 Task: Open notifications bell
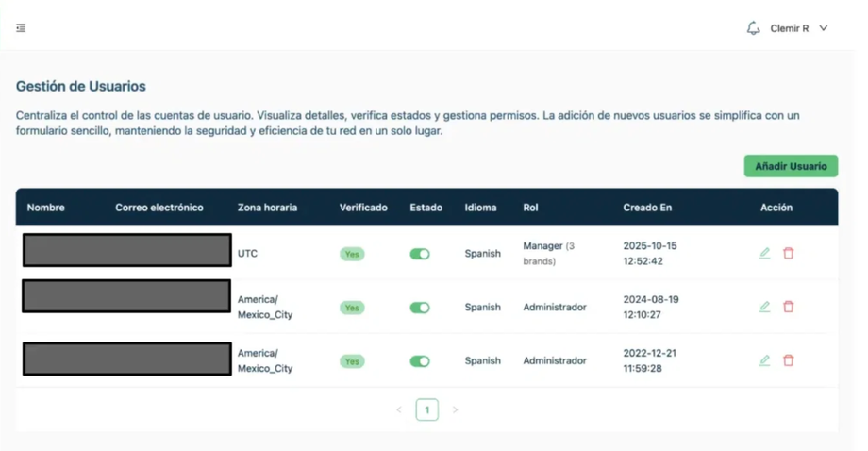click(753, 28)
